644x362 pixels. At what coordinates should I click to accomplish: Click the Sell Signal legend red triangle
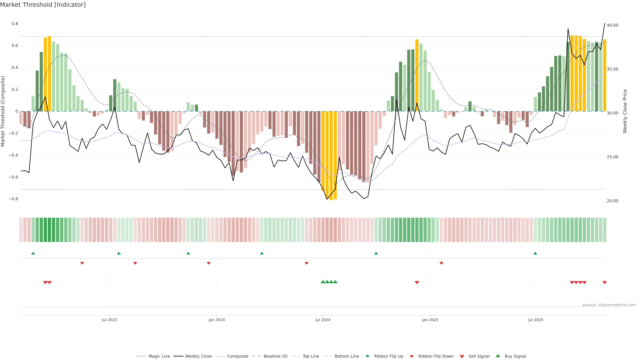[462, 356]
